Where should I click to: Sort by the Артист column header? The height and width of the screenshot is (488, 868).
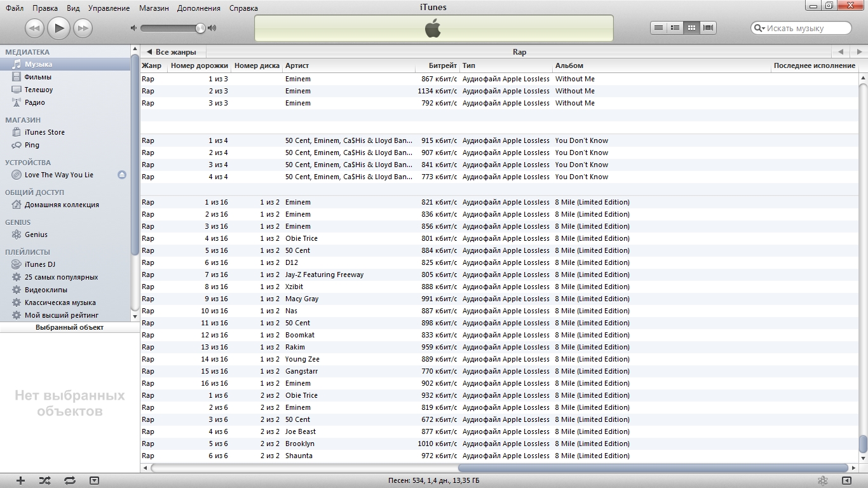tap(348, 65)
